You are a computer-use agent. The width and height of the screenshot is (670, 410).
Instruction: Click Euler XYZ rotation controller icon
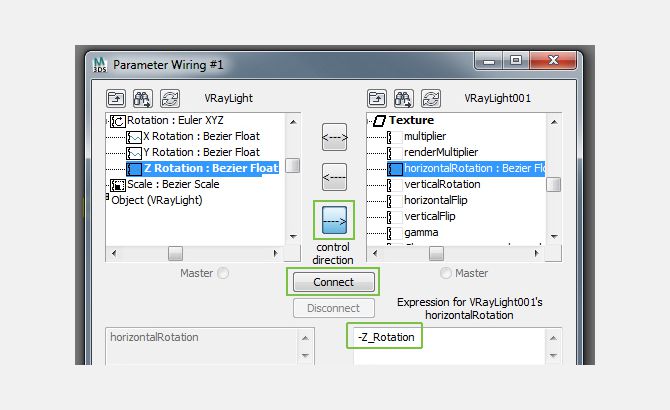pyautogui.click(x=118, y=121)
